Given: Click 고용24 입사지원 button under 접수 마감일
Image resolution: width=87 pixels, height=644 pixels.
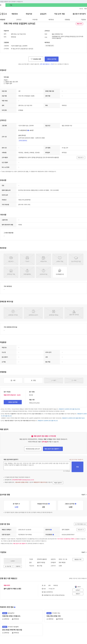Looking at the screenshot, I should tap(13, 402).
